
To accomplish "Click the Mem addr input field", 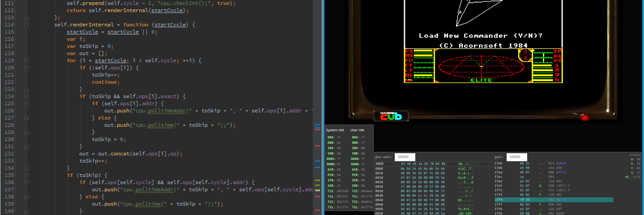I will coord(405,157).
